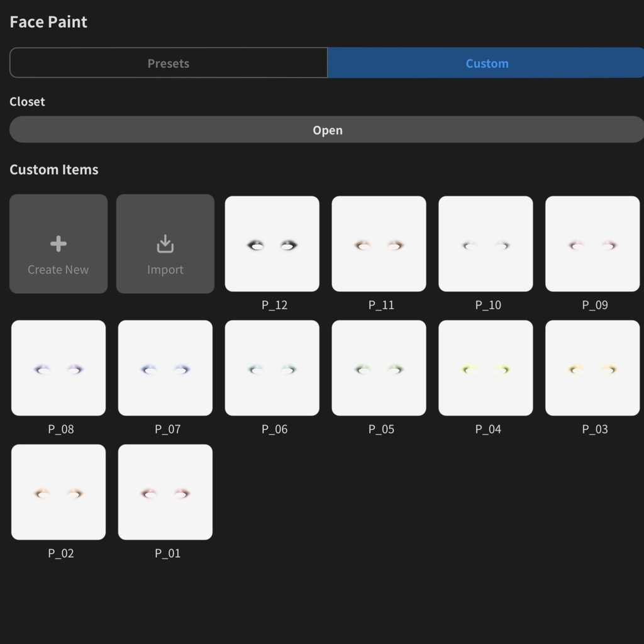Click the plus icon for Create New
This screenshot has width=644, height=644.
[x=58, y=243]
